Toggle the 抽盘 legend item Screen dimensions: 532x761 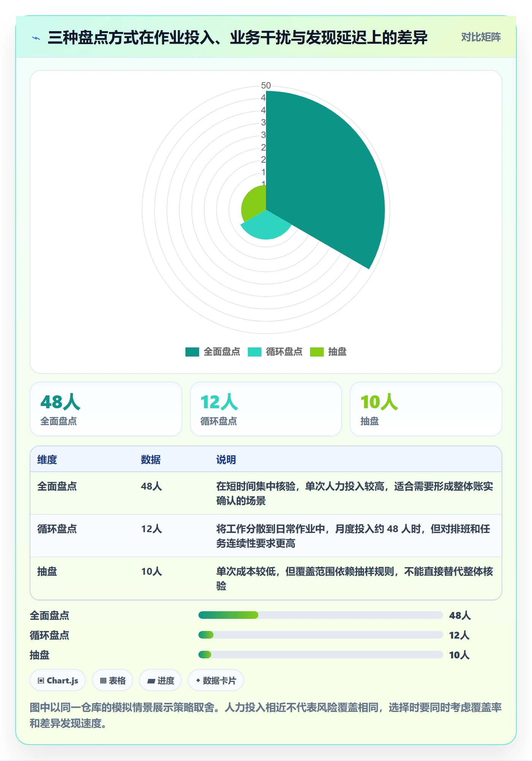(328, 352)
